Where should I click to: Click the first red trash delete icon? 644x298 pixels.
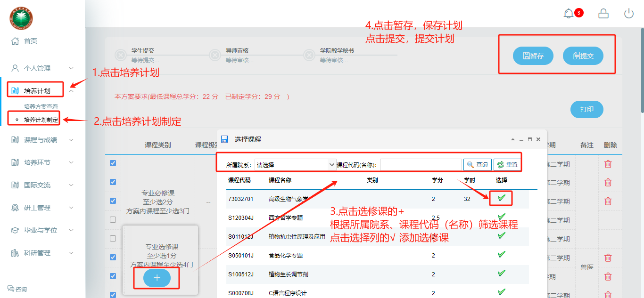click(x=608, y=164)
